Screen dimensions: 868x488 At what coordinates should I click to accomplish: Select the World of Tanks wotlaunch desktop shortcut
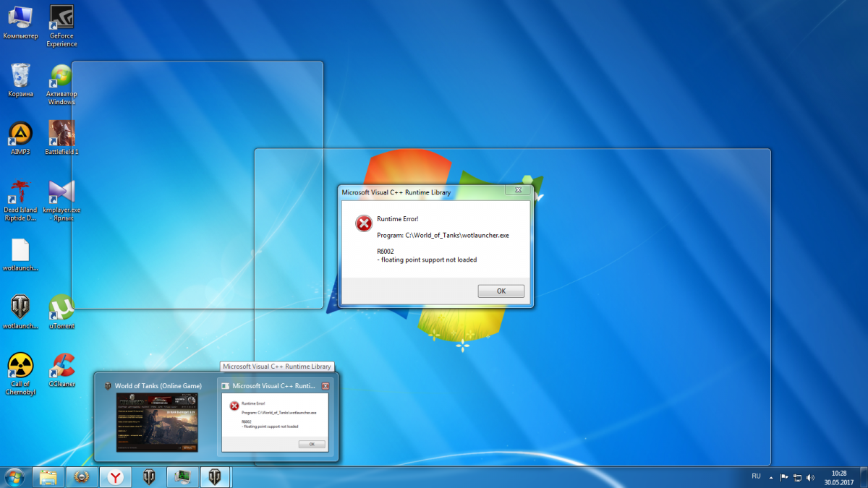coord(20,312)
